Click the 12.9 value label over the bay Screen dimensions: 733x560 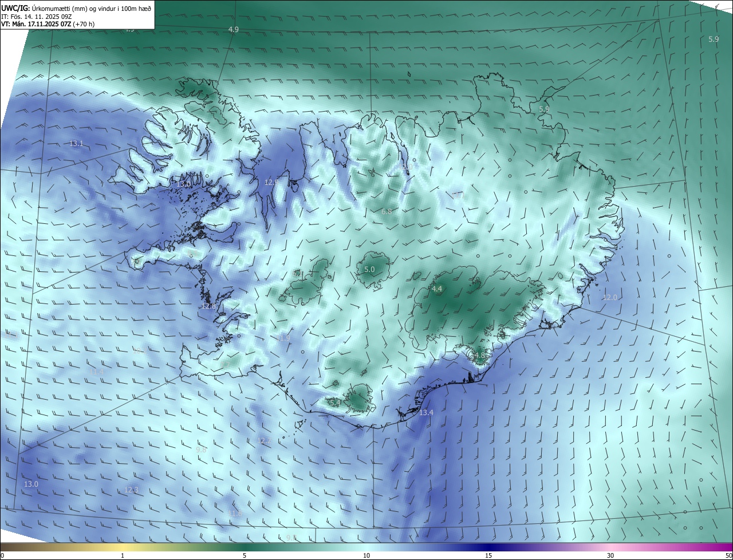pyautogui.click(x=271, y=182)
